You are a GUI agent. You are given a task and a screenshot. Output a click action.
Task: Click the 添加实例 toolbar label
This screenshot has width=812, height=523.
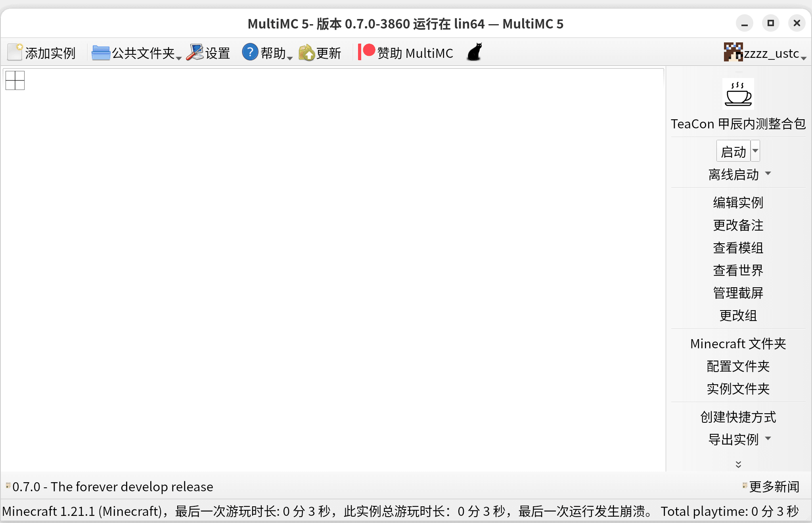[x=50, y=53]
